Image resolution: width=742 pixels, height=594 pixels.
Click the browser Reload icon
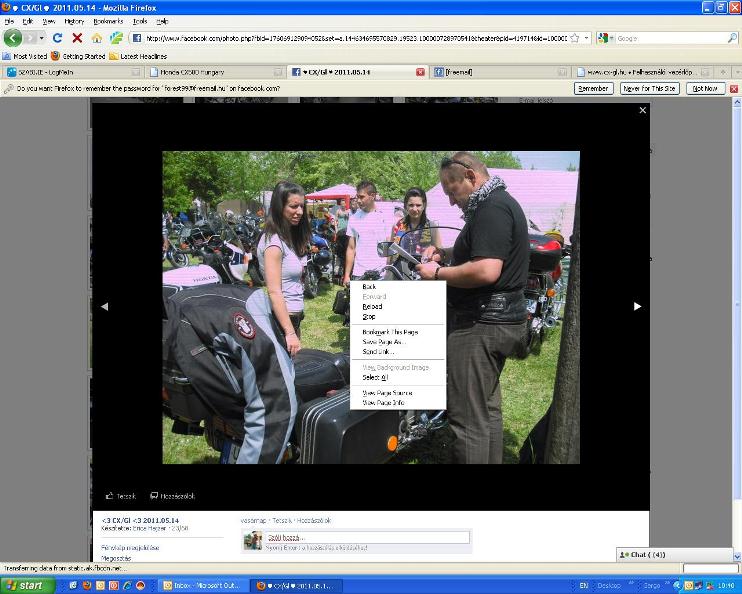coord(57,38)
